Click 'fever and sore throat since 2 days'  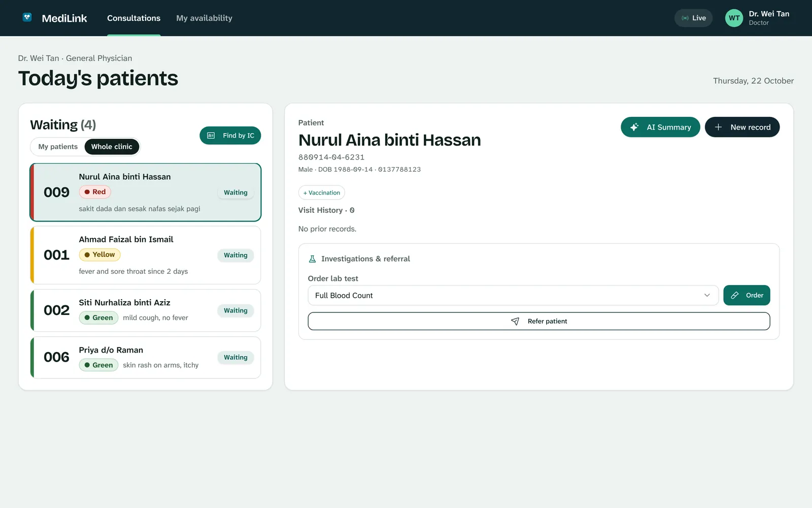click(x=133, y=271)
